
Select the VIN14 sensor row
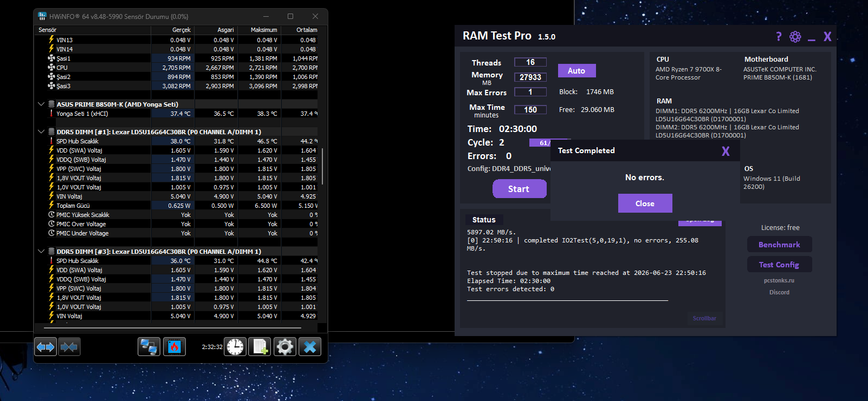click(176, 49)
